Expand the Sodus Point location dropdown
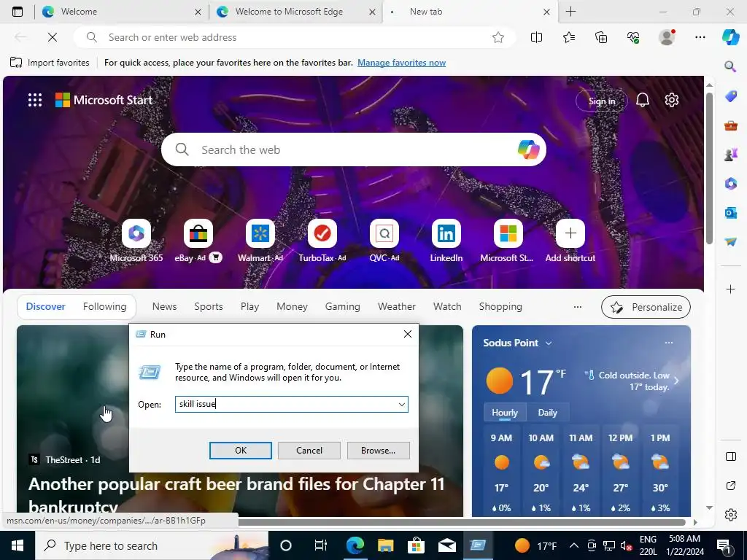Screen dimensions: 747x560 click(x=549, y=343)
